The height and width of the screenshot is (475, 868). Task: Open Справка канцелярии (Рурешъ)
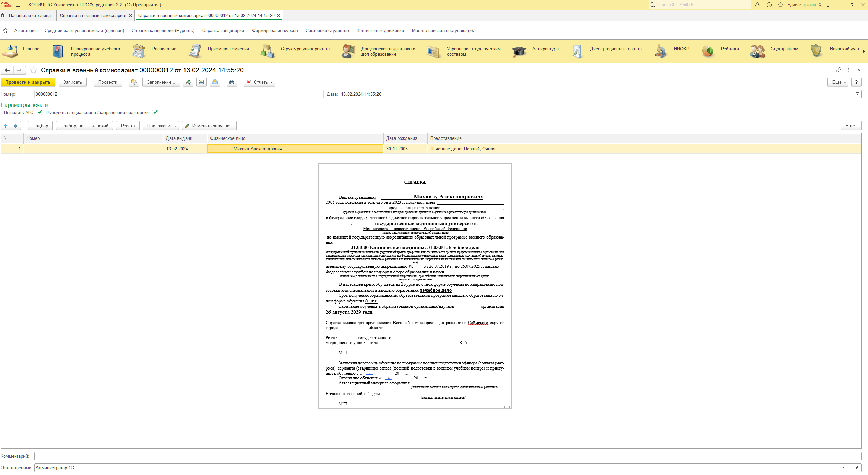163,31
